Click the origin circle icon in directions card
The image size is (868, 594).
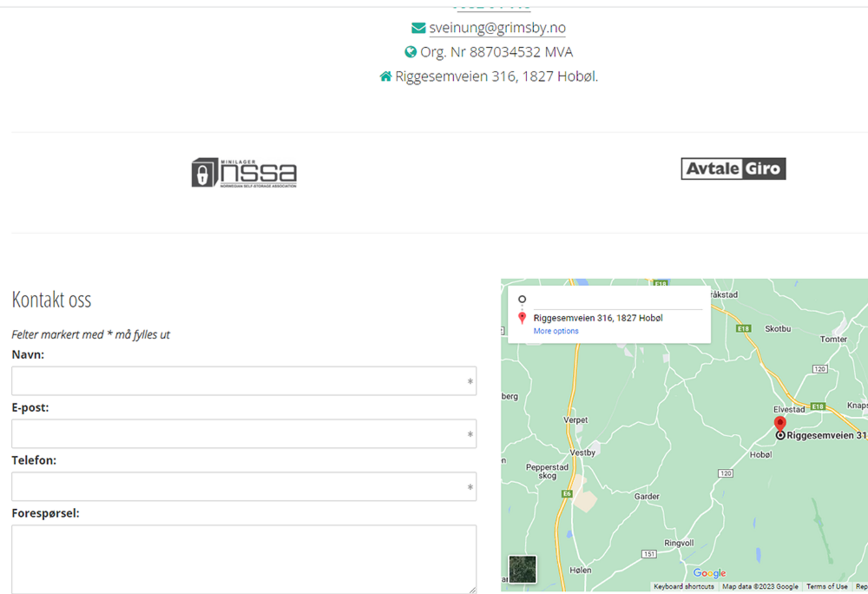click(522, 299)
